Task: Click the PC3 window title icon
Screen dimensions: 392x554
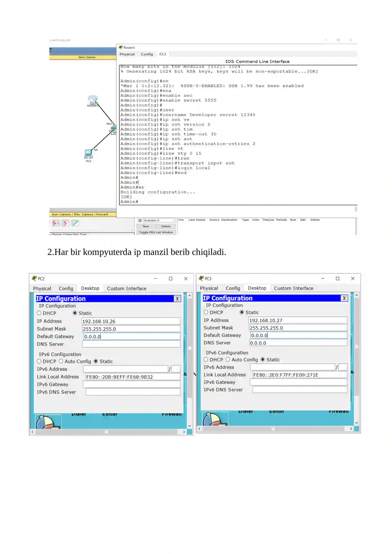Action: pos(201,278)
